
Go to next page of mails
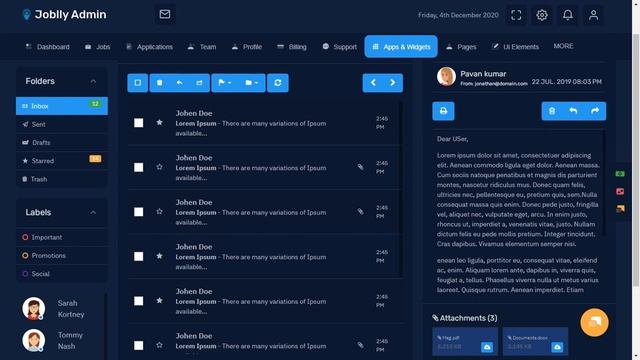coord(393,83)
